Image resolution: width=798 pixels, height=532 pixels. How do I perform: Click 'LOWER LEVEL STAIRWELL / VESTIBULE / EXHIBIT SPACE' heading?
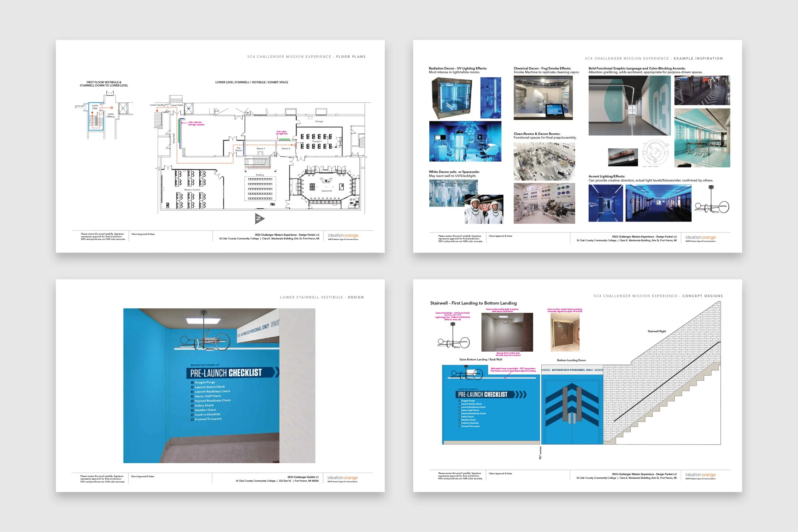pos(252,82)
